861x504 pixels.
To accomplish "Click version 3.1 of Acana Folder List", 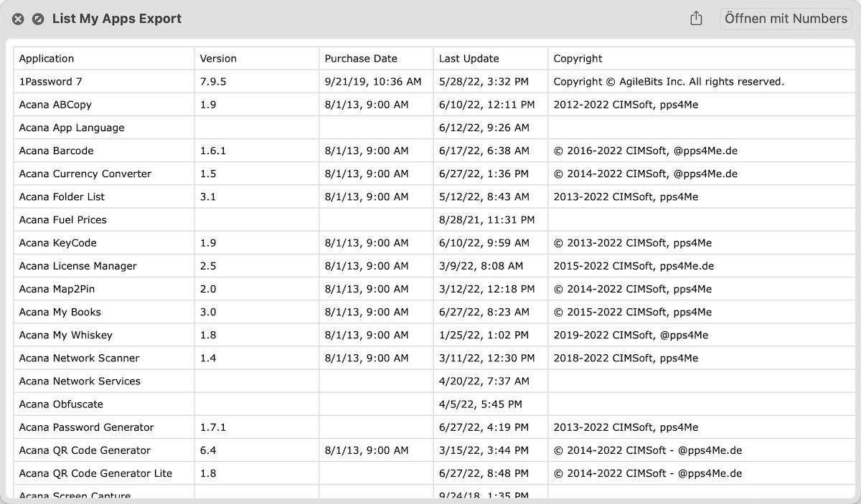I will (257, 196).
